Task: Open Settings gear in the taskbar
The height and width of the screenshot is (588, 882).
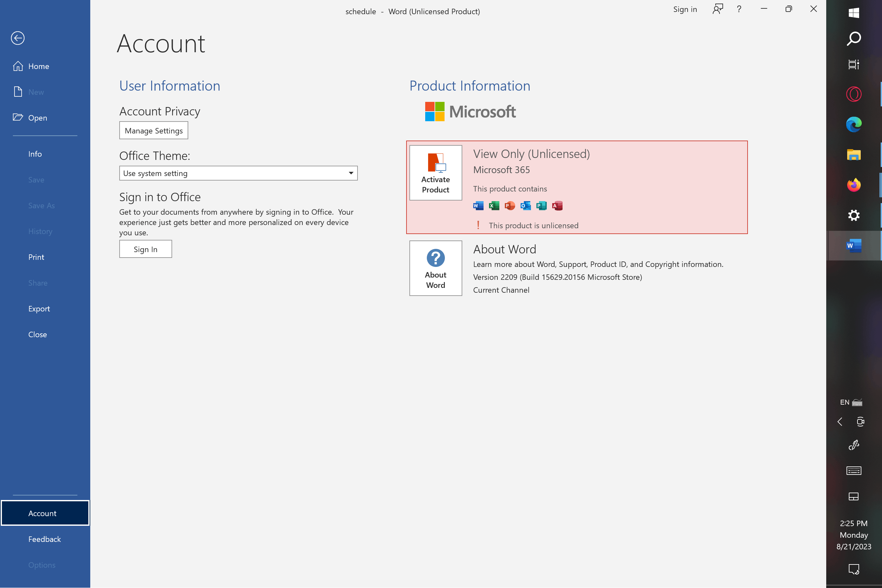Action: coord(854,215)
